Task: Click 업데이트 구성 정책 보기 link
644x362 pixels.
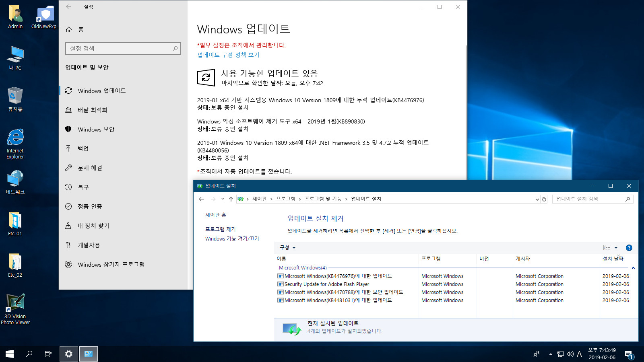Action: [228, 55]
